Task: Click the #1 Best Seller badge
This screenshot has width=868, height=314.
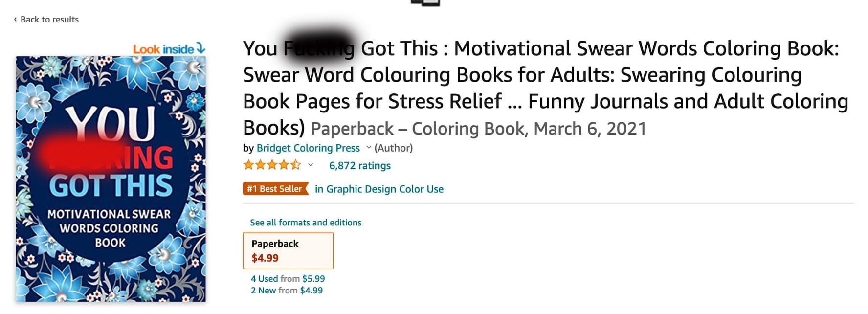Action: coord(276,189)
